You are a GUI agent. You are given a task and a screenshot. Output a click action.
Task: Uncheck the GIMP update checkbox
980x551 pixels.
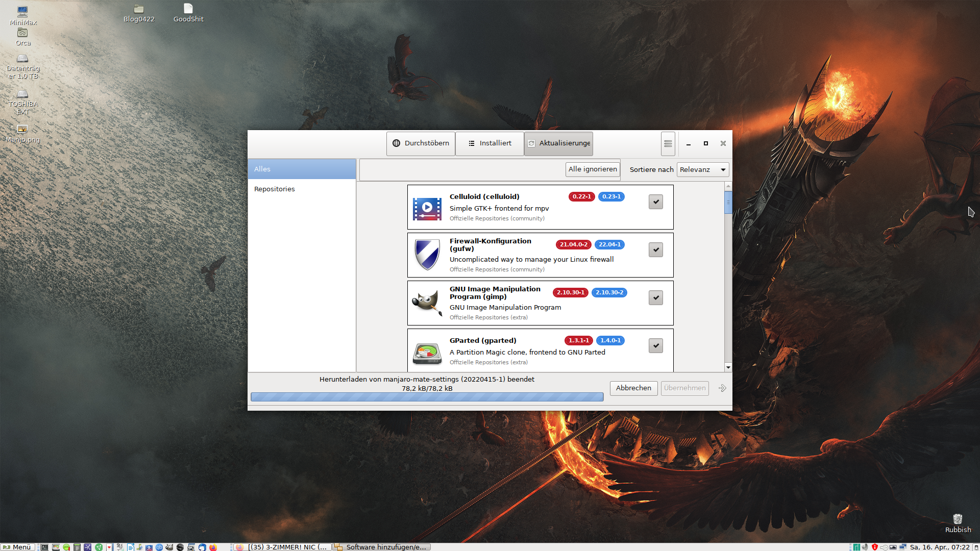[656, 298]
